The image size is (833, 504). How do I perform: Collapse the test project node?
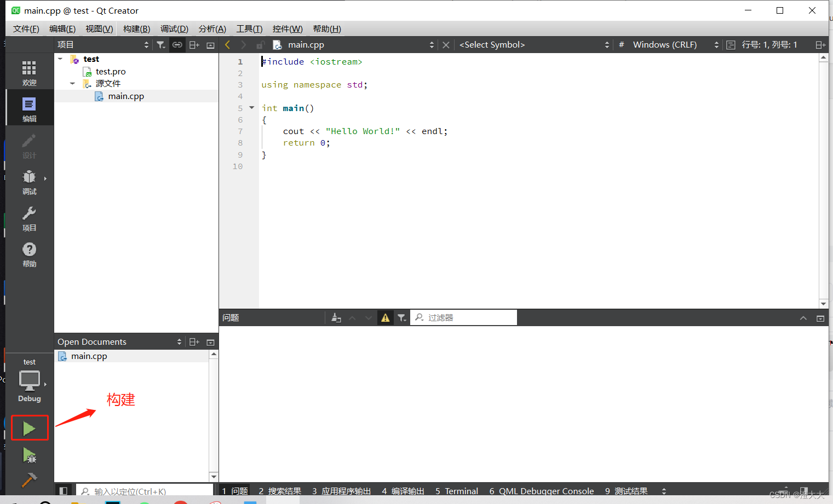[60, 59]
